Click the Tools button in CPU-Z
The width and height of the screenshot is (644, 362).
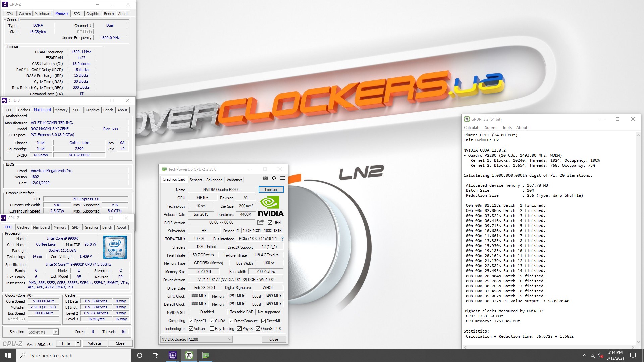[x=66, y=343]
